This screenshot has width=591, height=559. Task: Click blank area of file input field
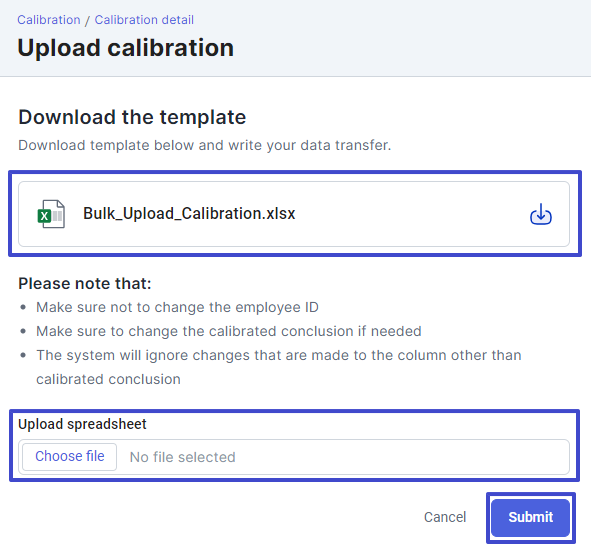coord(400,457)
